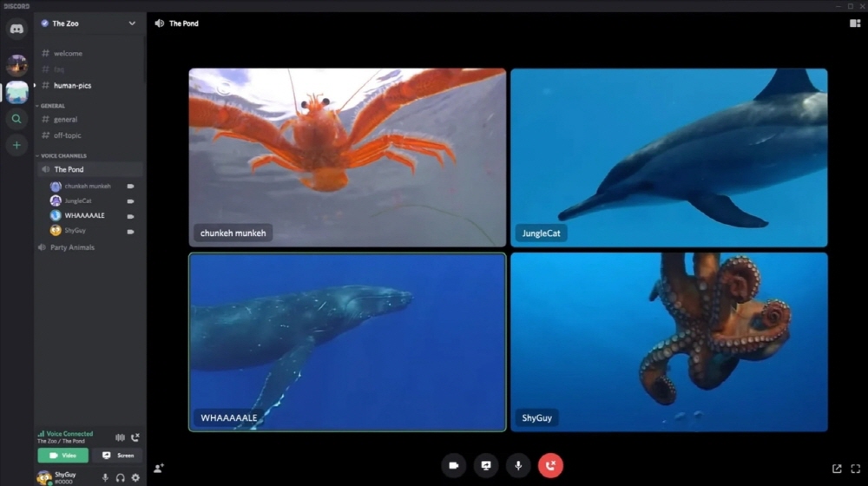Viewport: 868px width, 486px height.
Task: Click the Screen share button in sidebar
Action: [117, 455]
